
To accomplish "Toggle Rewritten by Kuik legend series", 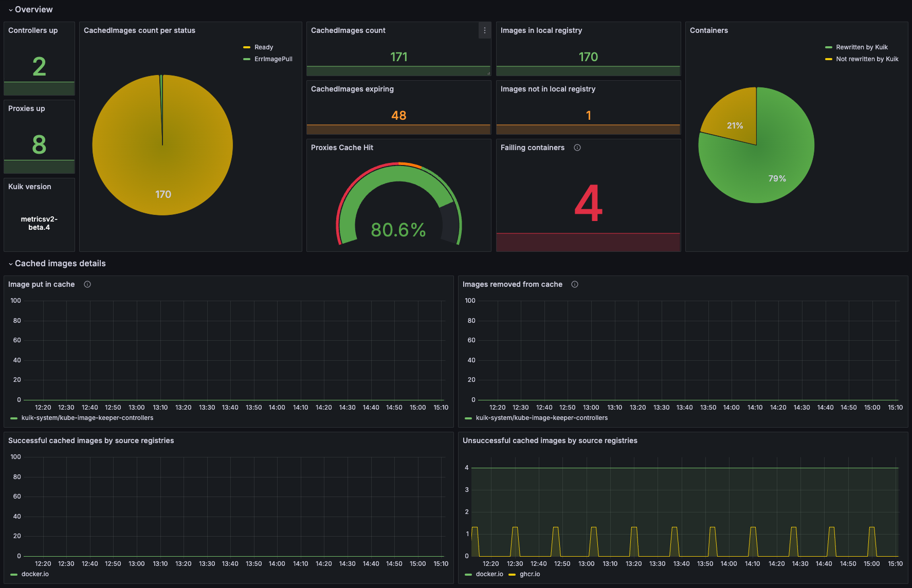I will point(862,47).
